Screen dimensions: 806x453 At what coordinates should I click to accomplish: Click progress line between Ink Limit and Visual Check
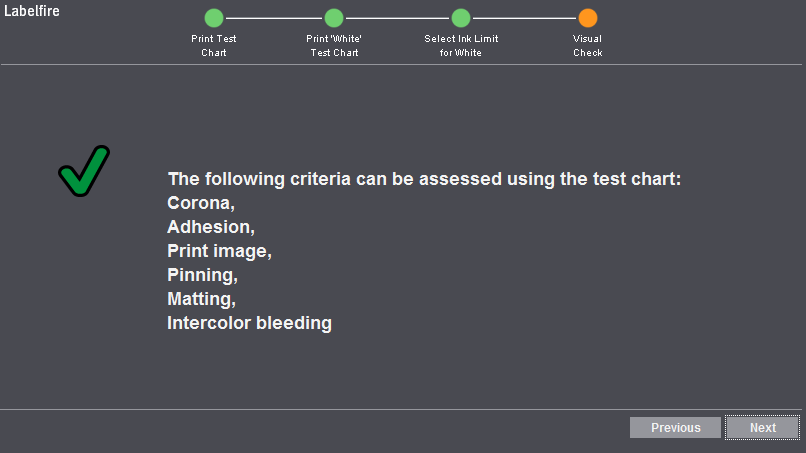coord(524,18)
